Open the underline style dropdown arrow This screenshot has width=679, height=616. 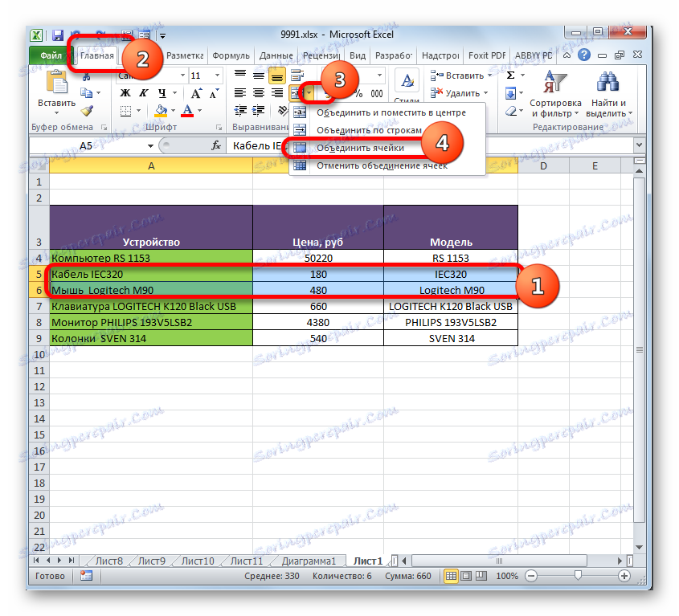tap(174, 93)
